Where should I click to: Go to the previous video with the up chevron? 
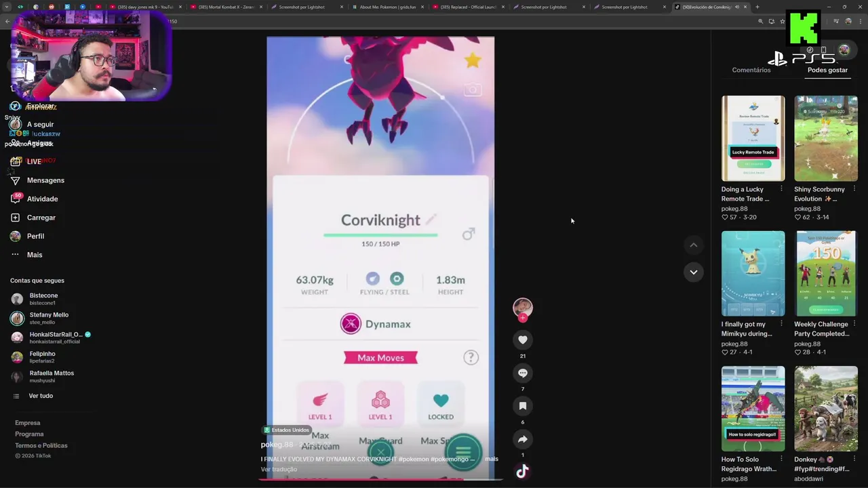(x=693, y=245)
